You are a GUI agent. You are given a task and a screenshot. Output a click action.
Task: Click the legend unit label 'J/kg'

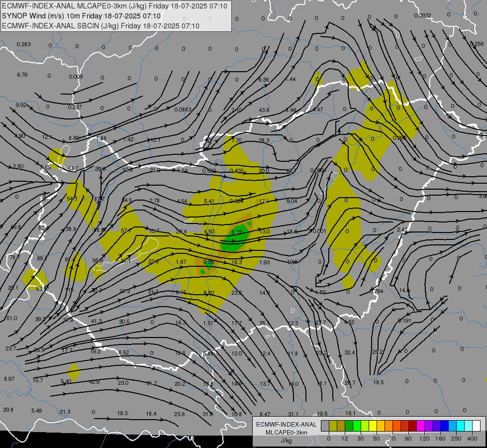point(287,441)
